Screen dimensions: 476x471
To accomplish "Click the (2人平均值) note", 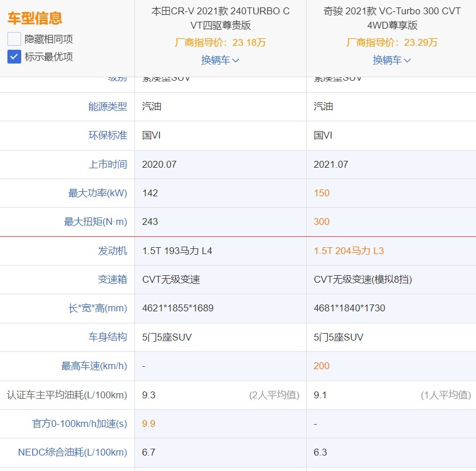I will [274, 395].
